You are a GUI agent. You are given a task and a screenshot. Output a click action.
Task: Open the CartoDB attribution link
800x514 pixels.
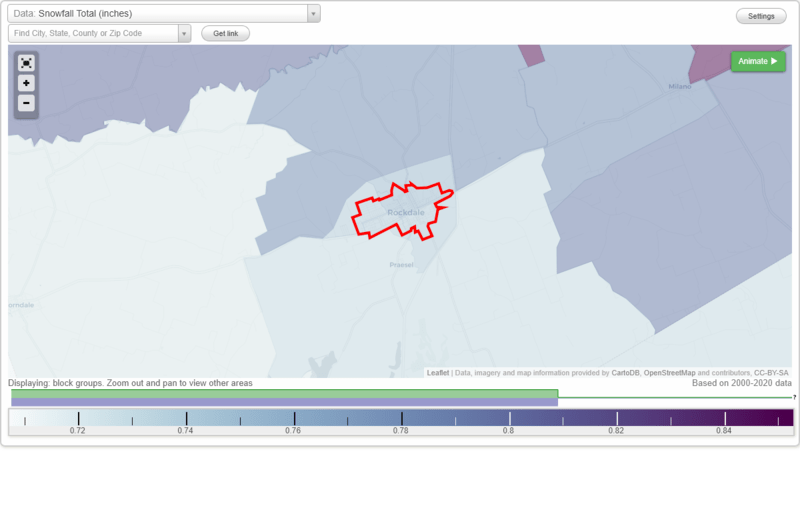tap(625, 373)
